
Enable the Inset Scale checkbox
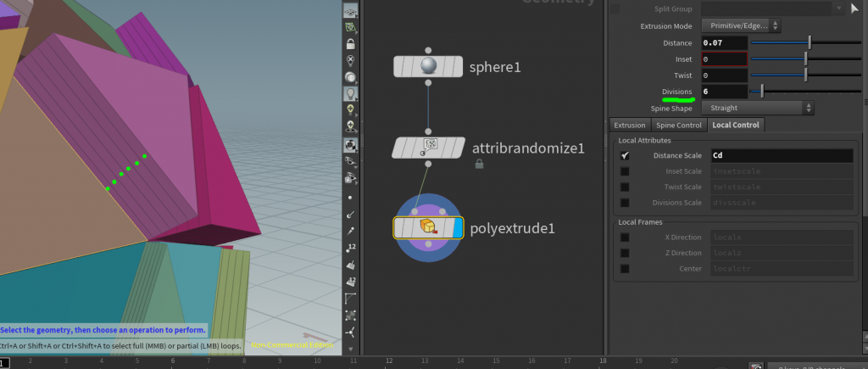625,171
